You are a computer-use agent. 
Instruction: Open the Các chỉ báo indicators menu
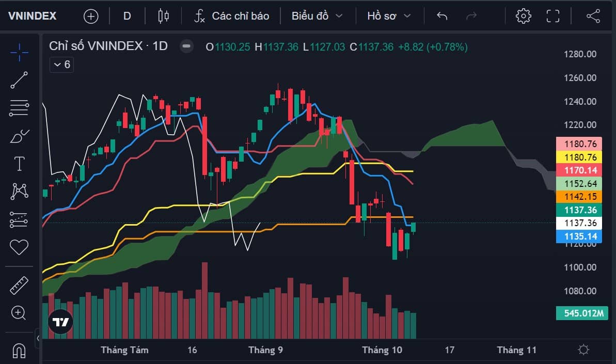(231, 16)
